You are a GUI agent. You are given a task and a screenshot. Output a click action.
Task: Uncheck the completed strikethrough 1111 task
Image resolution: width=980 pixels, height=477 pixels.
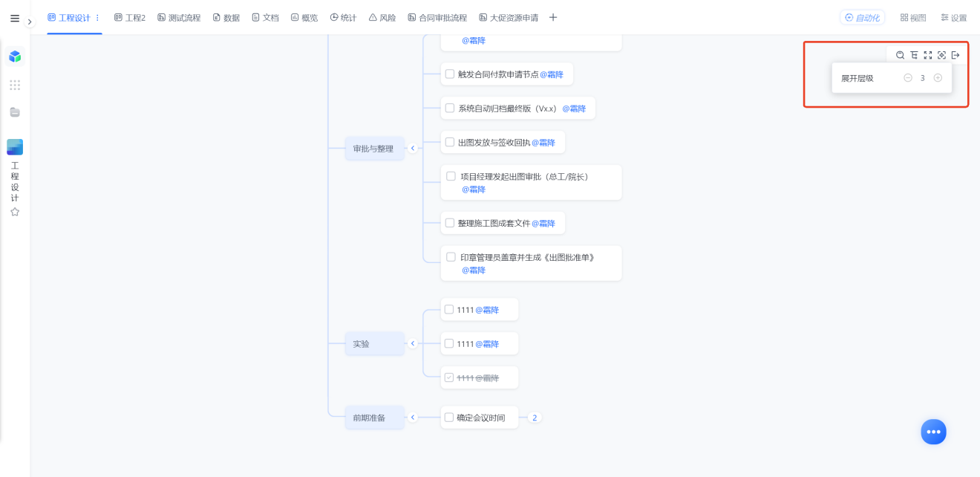(x=448, y=377)
